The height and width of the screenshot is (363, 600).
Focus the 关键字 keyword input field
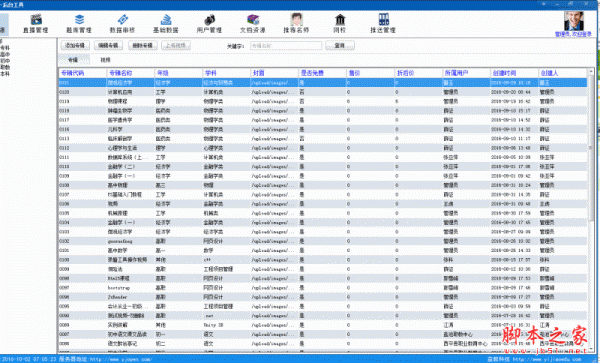[286, 46]
